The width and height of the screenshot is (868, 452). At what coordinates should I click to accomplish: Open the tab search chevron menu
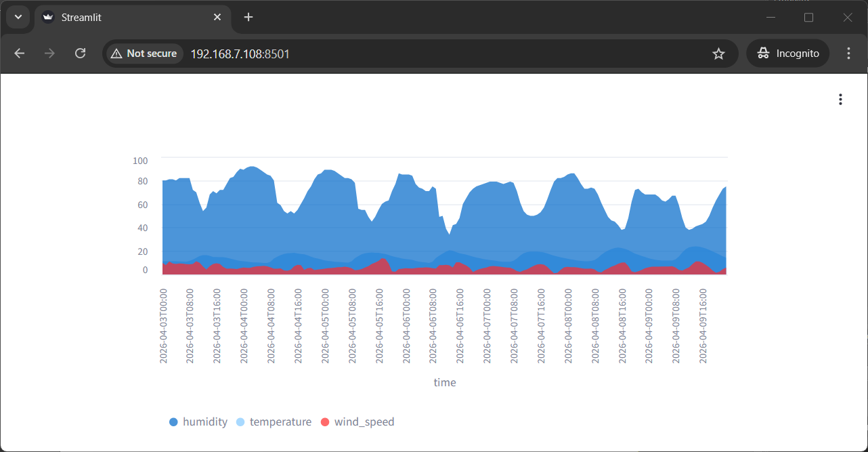tap(18, 17)
